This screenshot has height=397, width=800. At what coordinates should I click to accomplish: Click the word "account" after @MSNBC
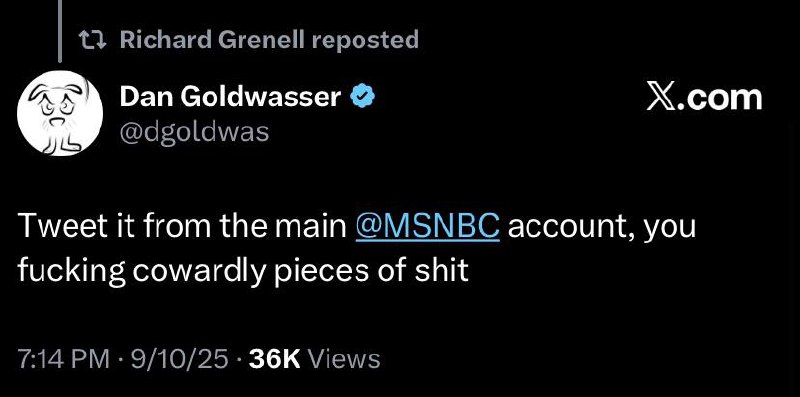[571, 228]
